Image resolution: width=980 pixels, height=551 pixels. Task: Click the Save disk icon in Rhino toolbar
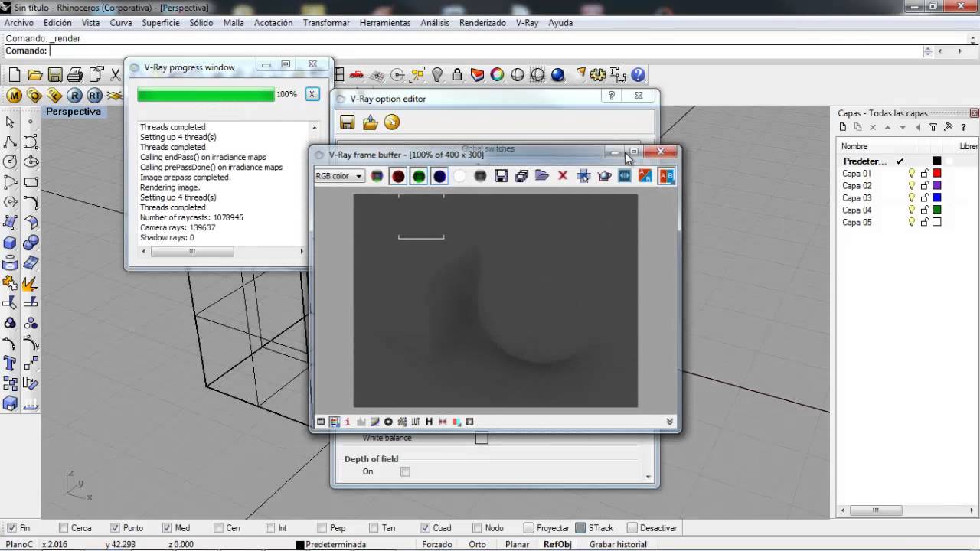click(x=55, y=75)
